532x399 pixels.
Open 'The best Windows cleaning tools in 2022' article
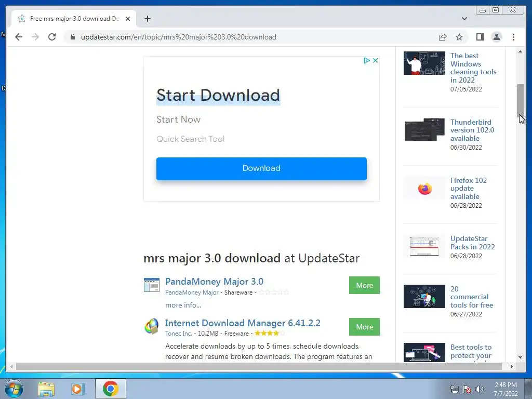tap(473, 68)
